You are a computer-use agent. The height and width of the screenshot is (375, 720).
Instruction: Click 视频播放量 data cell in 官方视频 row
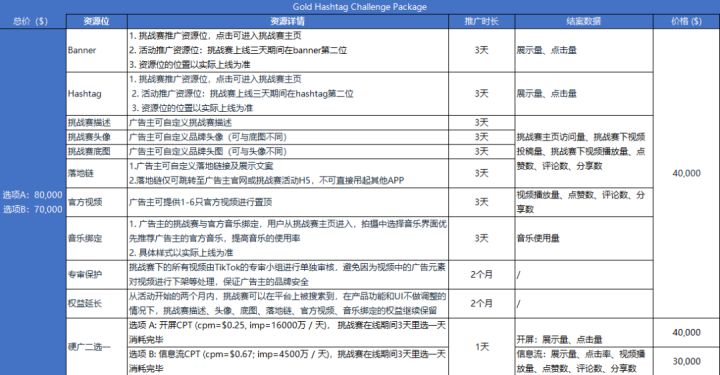(584, 202)
